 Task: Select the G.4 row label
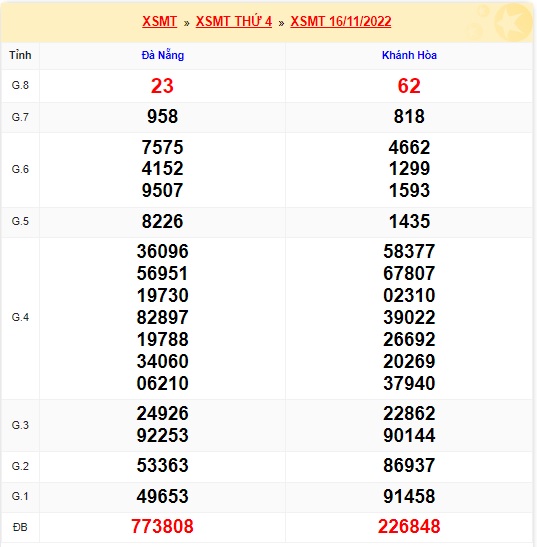click(20, 317)
